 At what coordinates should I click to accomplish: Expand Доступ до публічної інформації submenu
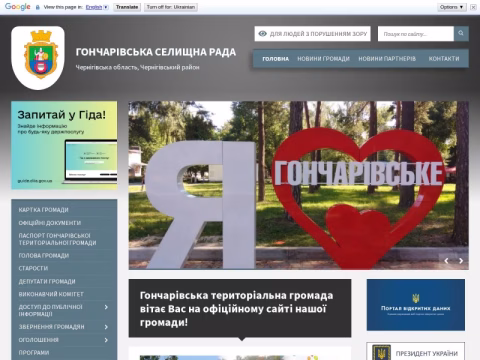coord(106,307)
